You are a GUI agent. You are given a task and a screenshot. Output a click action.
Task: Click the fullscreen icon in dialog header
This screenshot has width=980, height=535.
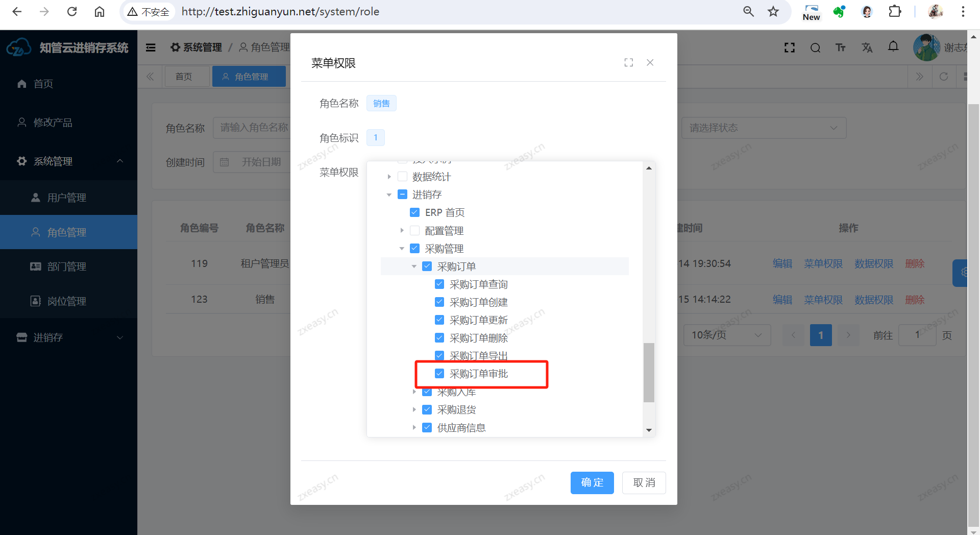pyautogui.click(x=628, y=62)
